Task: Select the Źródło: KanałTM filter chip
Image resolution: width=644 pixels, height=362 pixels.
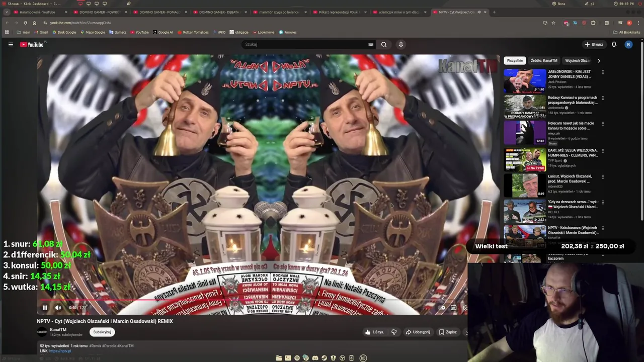Action: pyautogui.click(x=544, y=60)
